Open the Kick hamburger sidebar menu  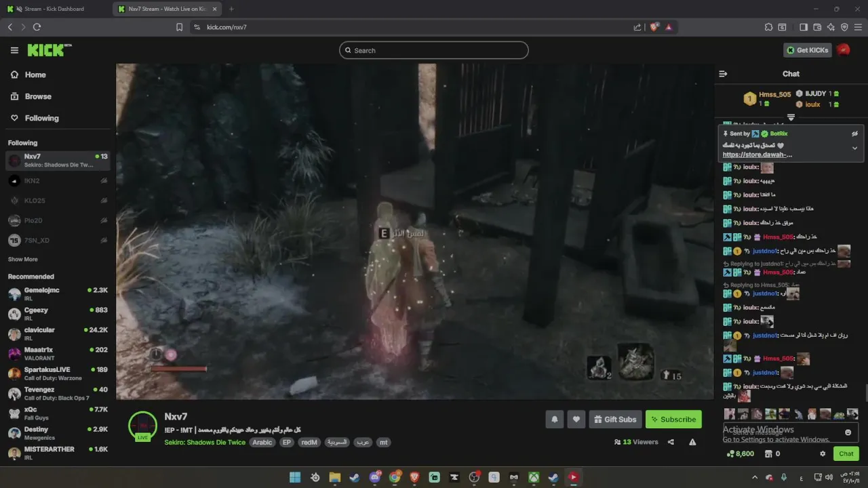click(14, 50)
